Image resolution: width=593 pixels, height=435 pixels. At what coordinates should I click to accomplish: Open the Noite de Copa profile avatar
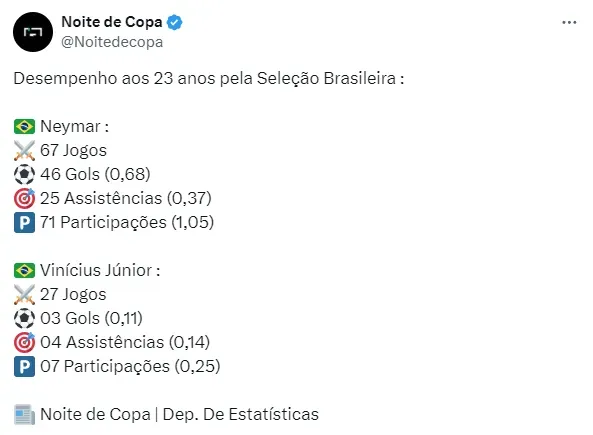point(33,32)
